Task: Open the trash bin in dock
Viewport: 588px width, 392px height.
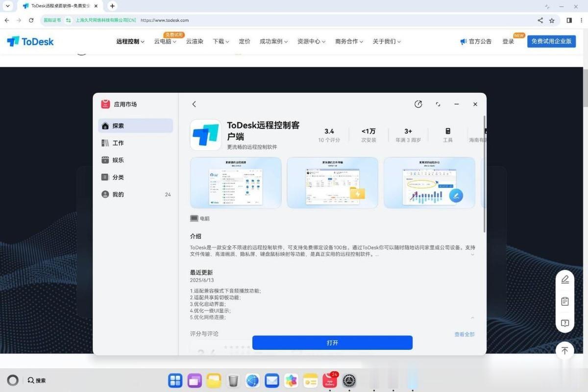Action: (233, 380)
